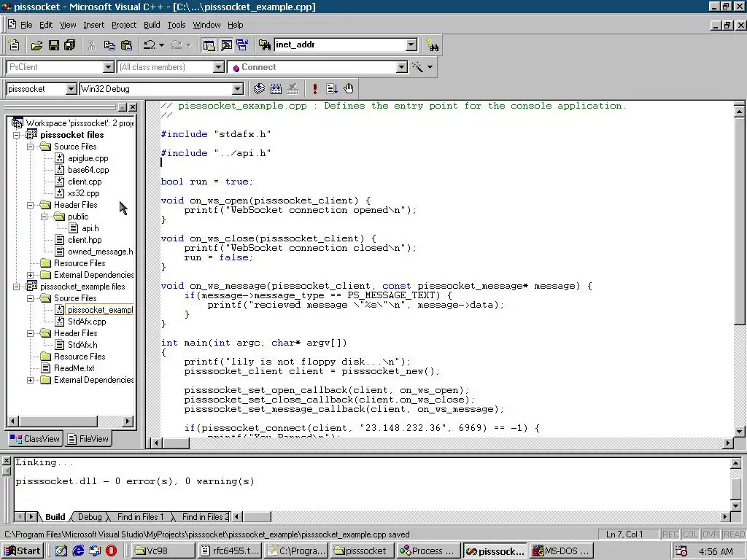747x560 pixels.
Task: Open the Insert menu
Action: [x=93, y=25]
